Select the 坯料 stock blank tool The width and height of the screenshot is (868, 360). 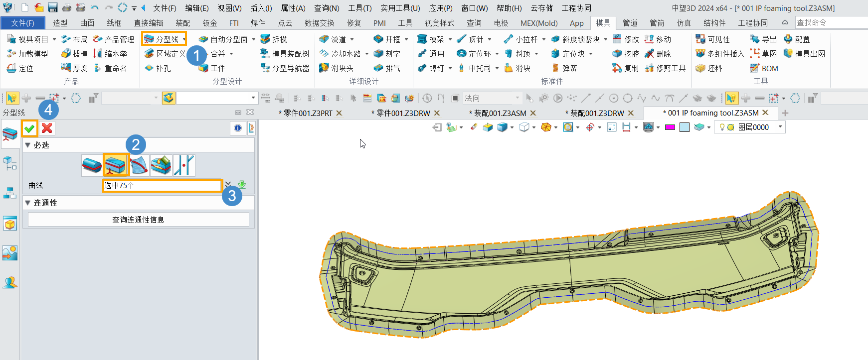click(x=709, y=68)
